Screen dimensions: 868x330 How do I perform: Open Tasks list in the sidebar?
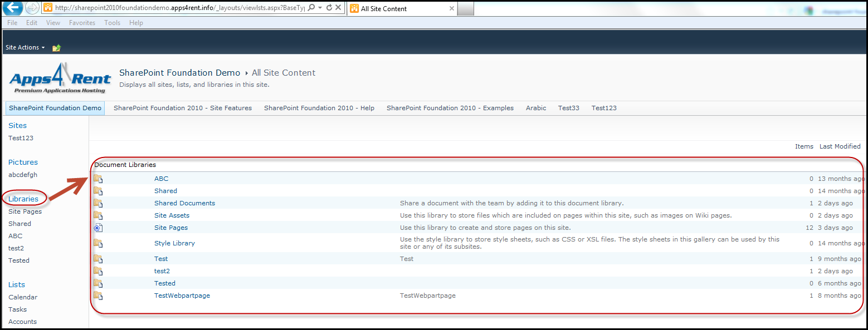pyautogui.click(x=17, y=309)
